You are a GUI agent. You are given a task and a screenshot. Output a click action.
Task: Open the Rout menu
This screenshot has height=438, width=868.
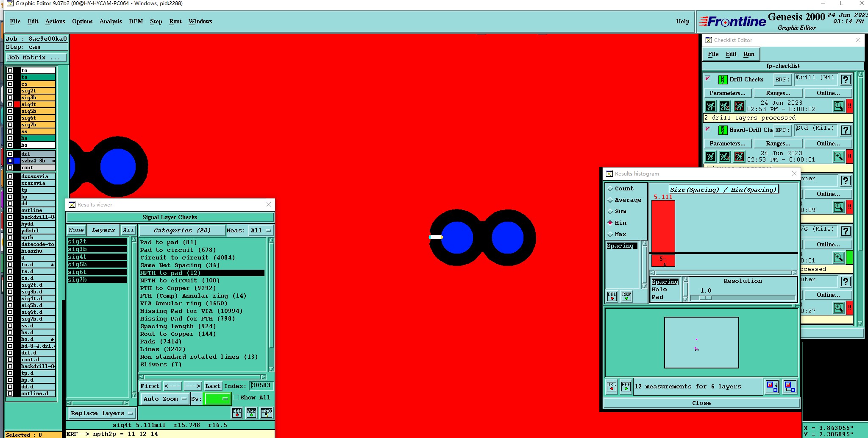(175, 21)
